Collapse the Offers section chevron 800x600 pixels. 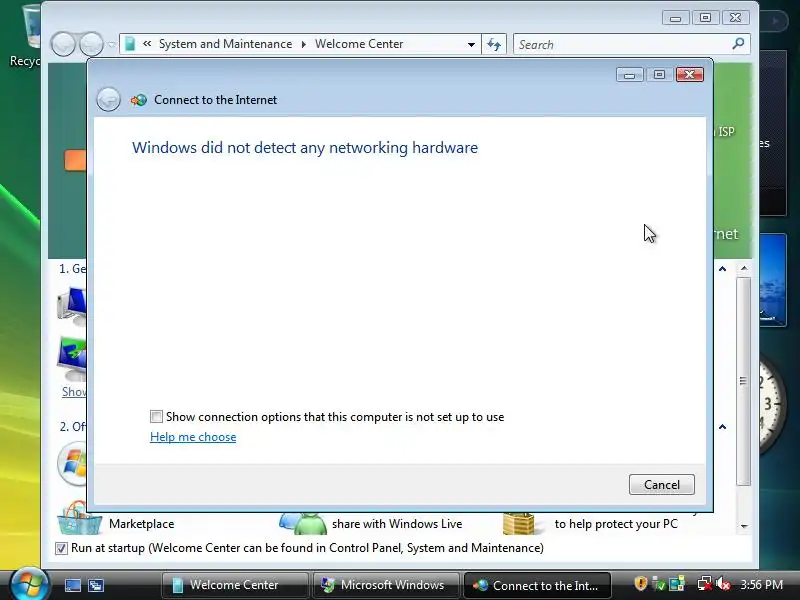722,427
